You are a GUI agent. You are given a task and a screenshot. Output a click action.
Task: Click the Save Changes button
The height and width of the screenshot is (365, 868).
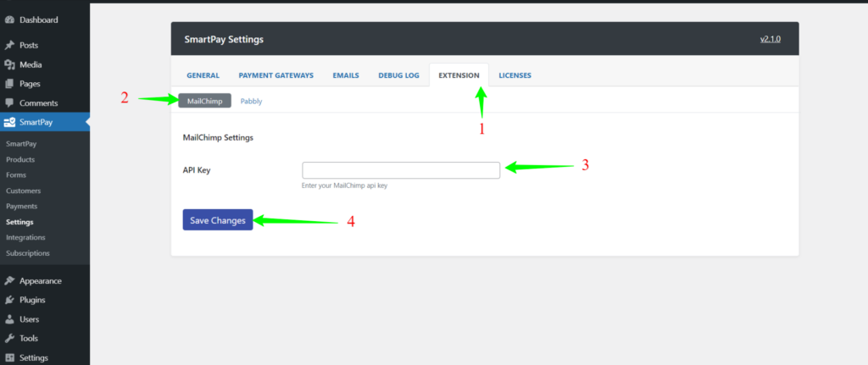pos(218,220)
